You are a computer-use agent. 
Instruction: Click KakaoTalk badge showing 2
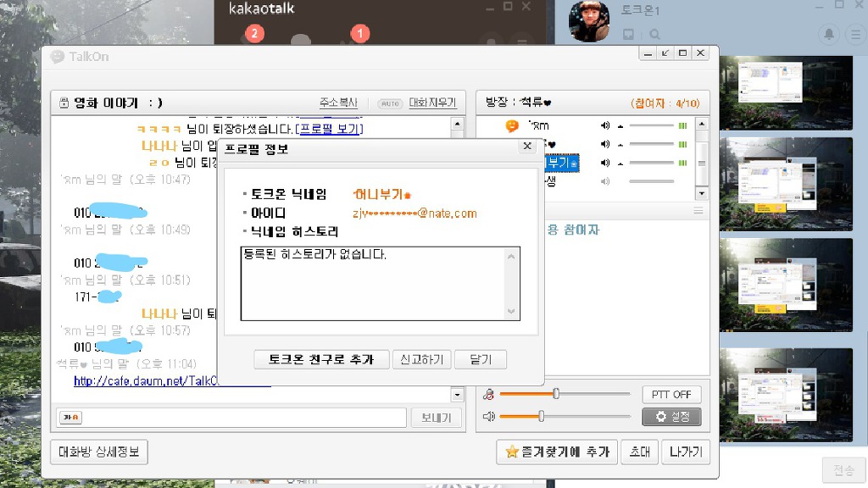[254, 33]
